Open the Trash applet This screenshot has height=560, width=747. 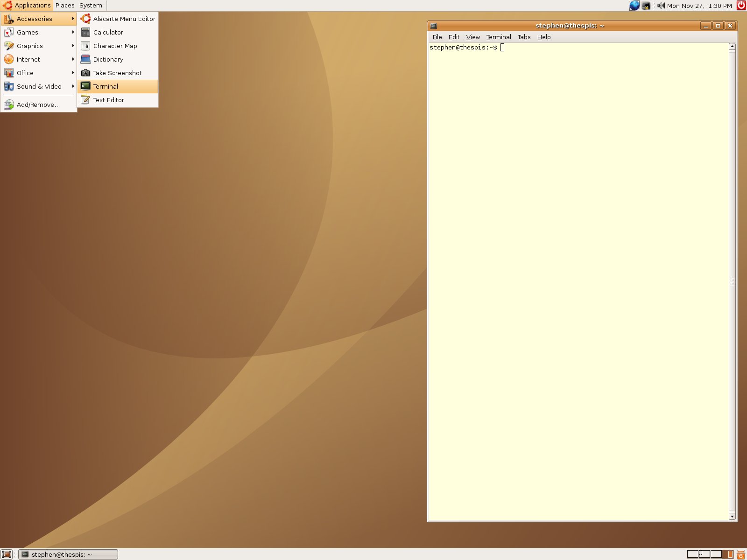[x=741, y=554]
